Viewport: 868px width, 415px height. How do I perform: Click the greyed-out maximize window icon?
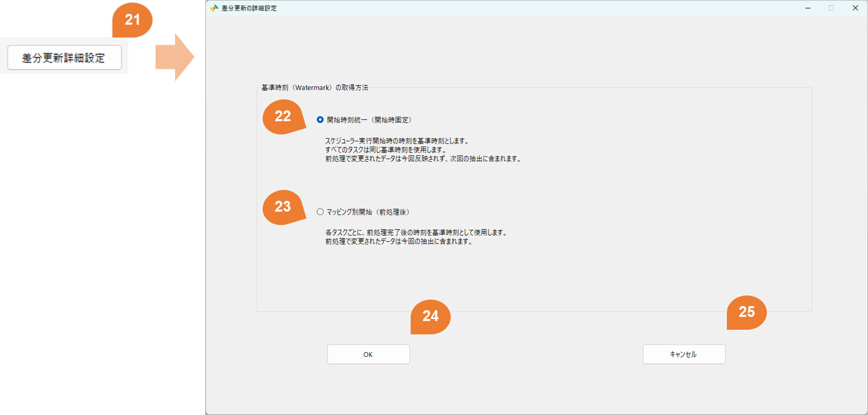tap(831, 8)
